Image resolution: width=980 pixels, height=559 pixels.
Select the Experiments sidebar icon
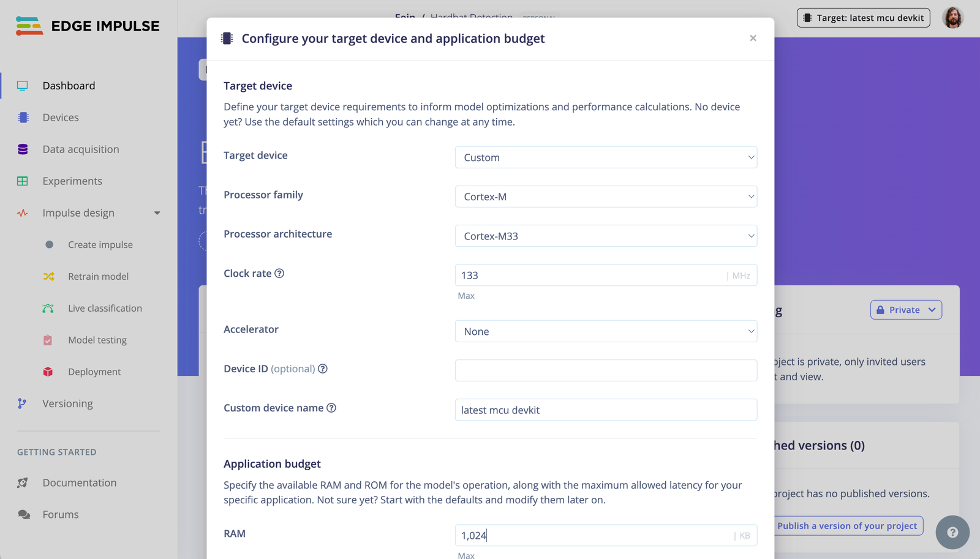23,181
